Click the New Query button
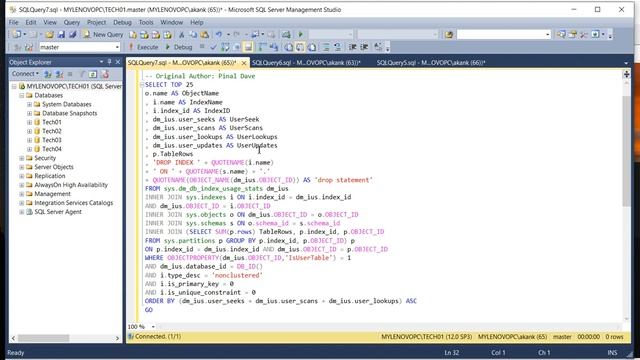Viewport: 640px width, 360px height. coord(103,35)
